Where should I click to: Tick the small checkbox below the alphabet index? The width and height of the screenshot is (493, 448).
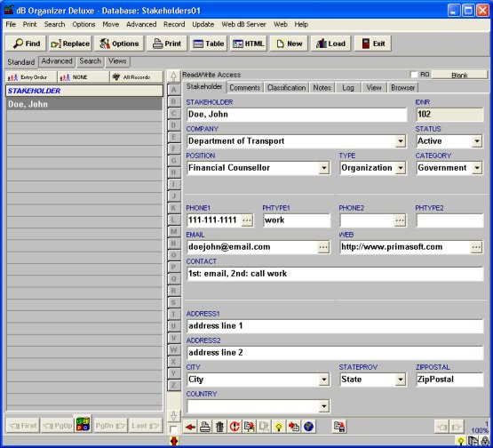(x=173, y=428)
